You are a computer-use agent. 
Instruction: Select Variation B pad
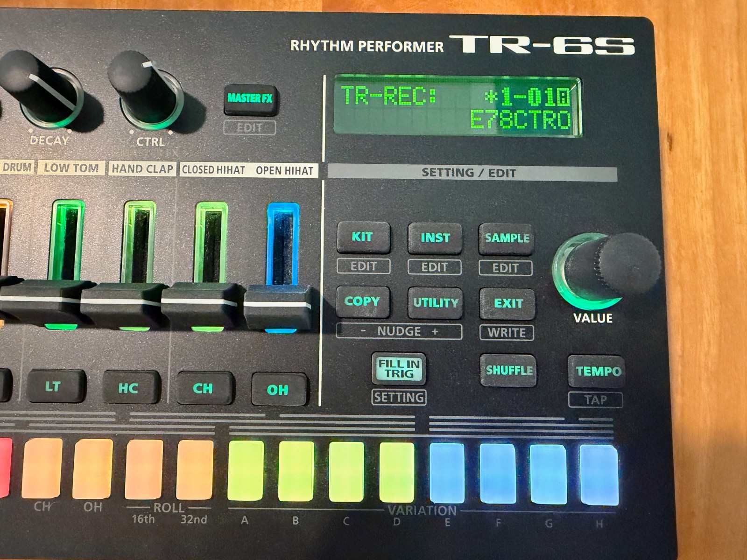(296, 471)
